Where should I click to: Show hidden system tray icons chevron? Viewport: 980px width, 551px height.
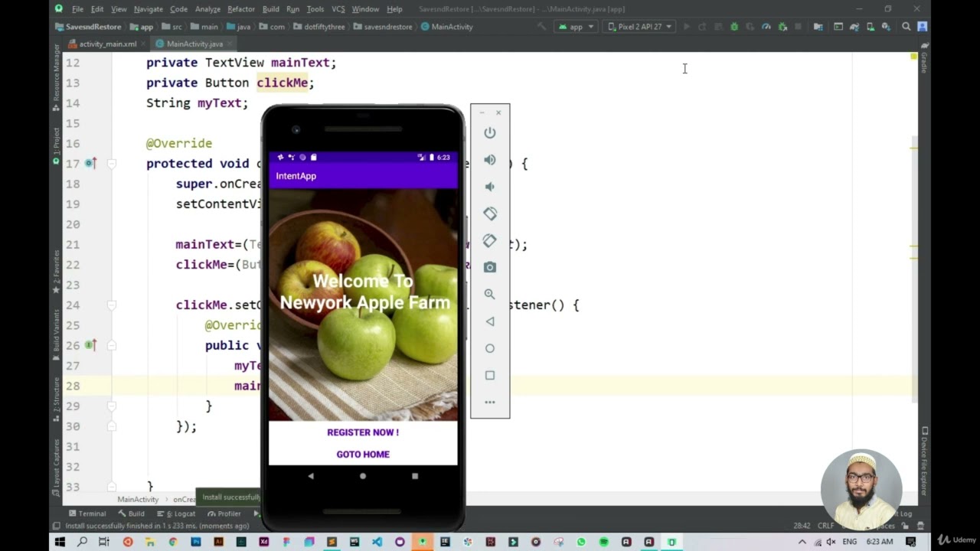pyautogui.click(x=802, y=542)
